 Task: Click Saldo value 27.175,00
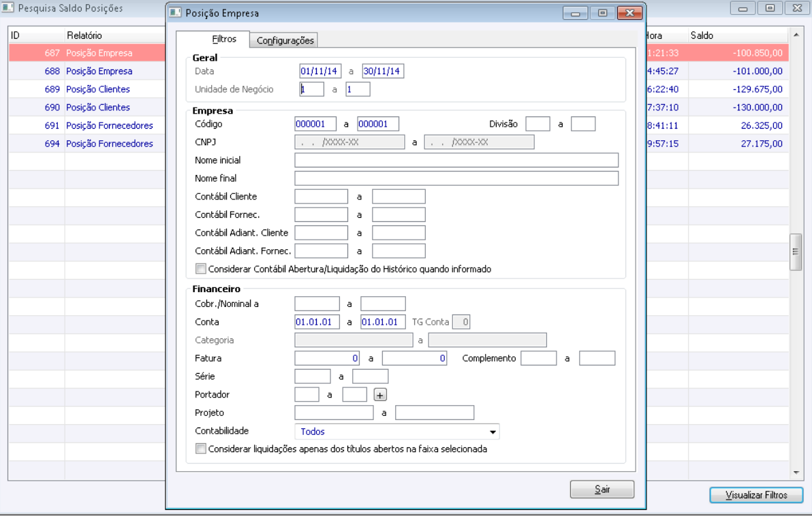[x=762, y=144]
